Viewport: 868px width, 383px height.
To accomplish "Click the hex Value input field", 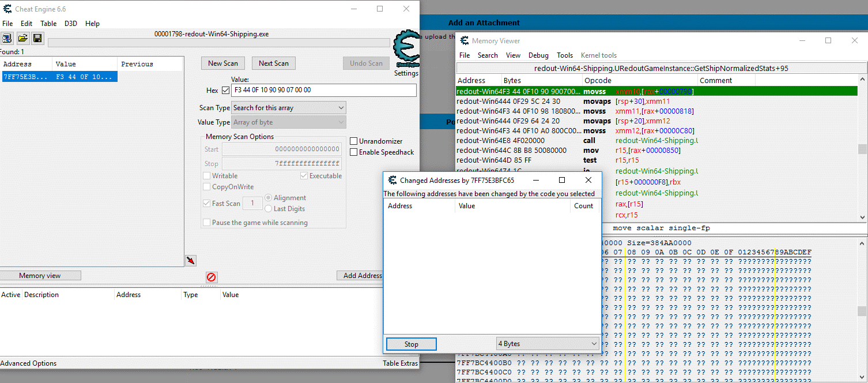I will (x=323, y=91).
